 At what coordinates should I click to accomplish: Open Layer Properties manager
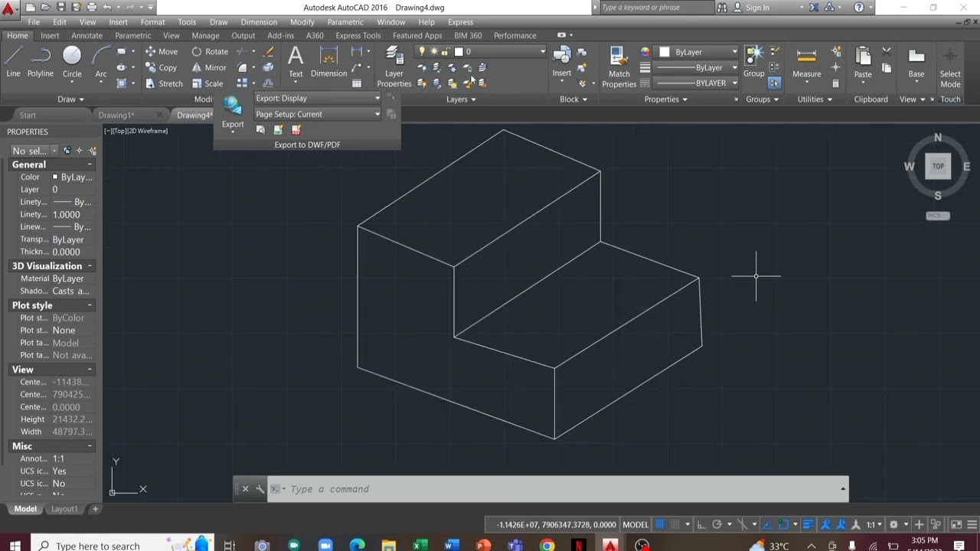(394, 67)
